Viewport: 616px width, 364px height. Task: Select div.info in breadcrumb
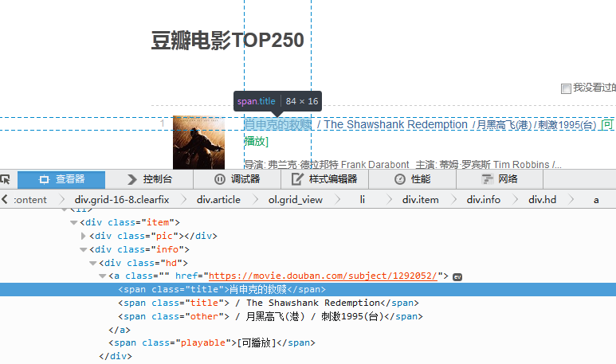(x=484, y=200)
